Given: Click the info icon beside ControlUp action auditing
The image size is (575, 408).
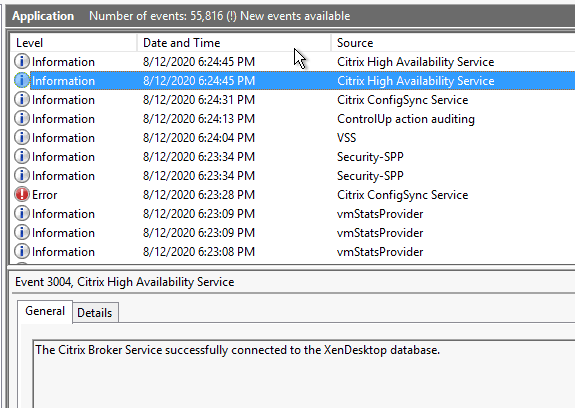Looking at the screenshot, I should tap(22, 118).
